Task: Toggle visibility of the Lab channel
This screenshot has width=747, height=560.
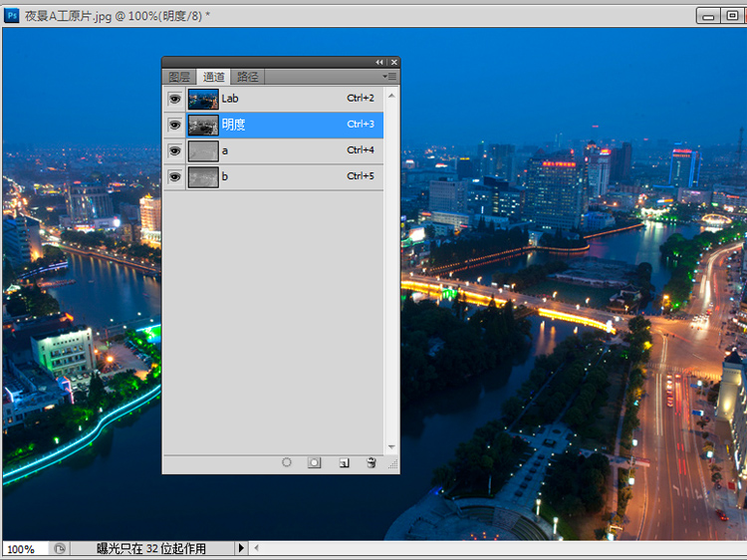Action: coord(175,99)
